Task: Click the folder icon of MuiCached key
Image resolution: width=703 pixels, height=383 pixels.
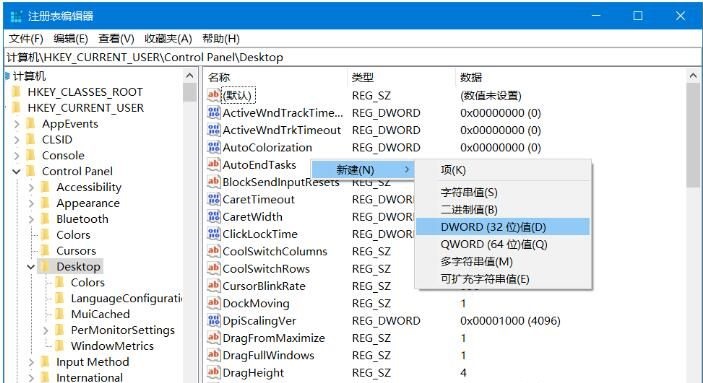Action: (x=60, y=314)
